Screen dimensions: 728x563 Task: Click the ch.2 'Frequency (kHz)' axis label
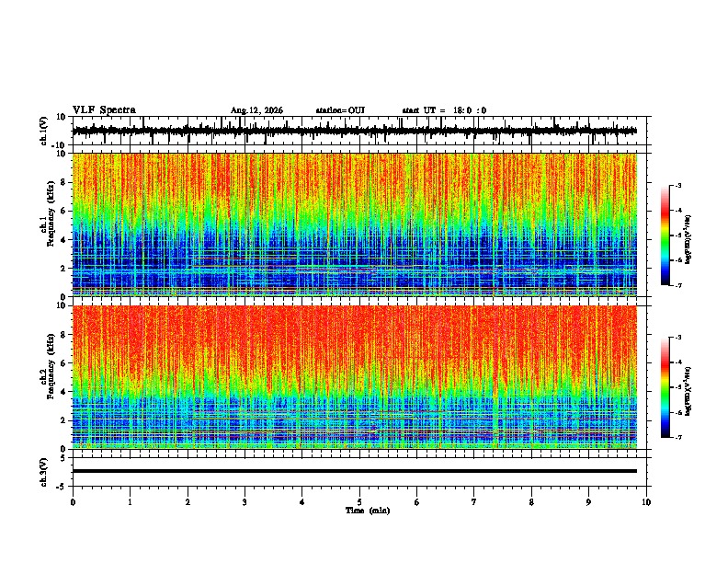(x=51, y=366)
